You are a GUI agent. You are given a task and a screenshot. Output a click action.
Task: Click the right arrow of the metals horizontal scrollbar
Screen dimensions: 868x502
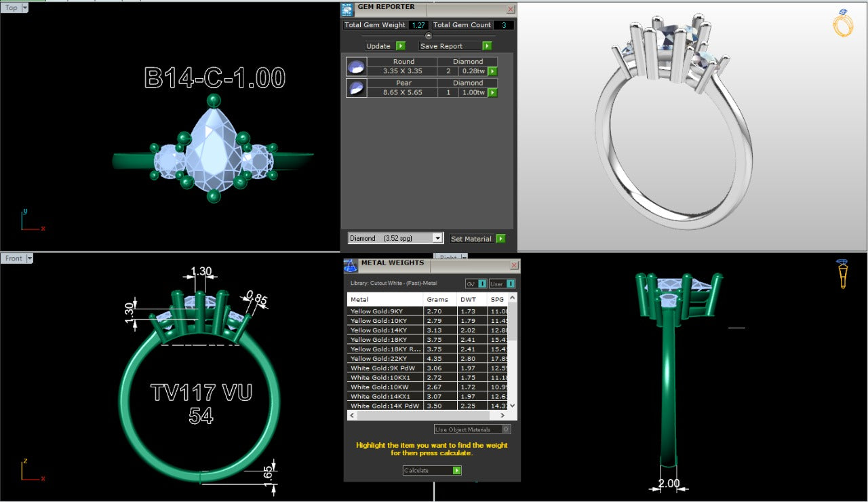click(502, 415)
